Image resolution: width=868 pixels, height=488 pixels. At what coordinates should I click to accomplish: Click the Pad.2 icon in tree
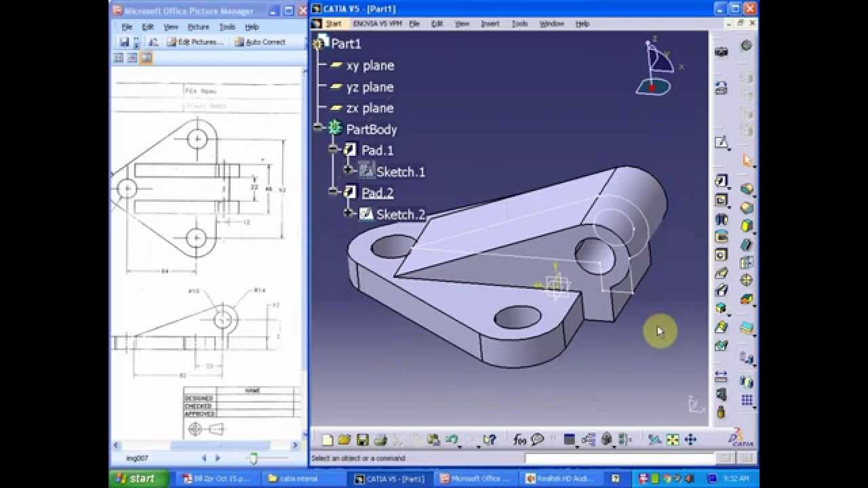click(350, 192)
